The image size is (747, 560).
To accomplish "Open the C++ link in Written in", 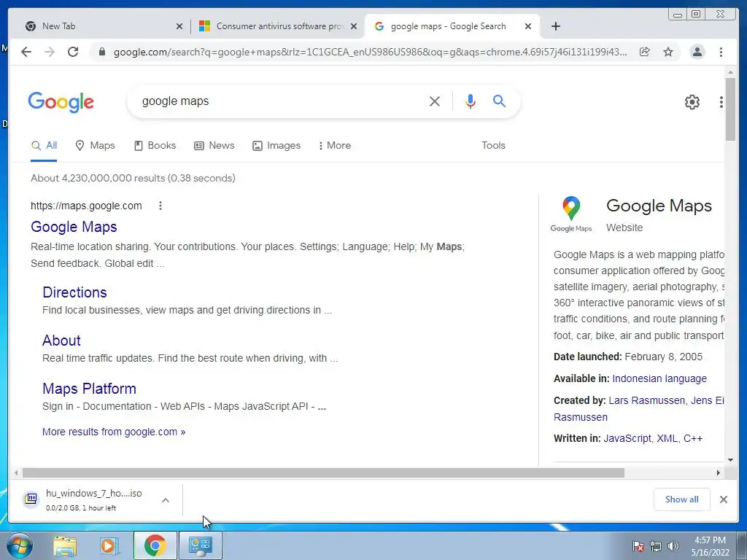I will 693,438.
